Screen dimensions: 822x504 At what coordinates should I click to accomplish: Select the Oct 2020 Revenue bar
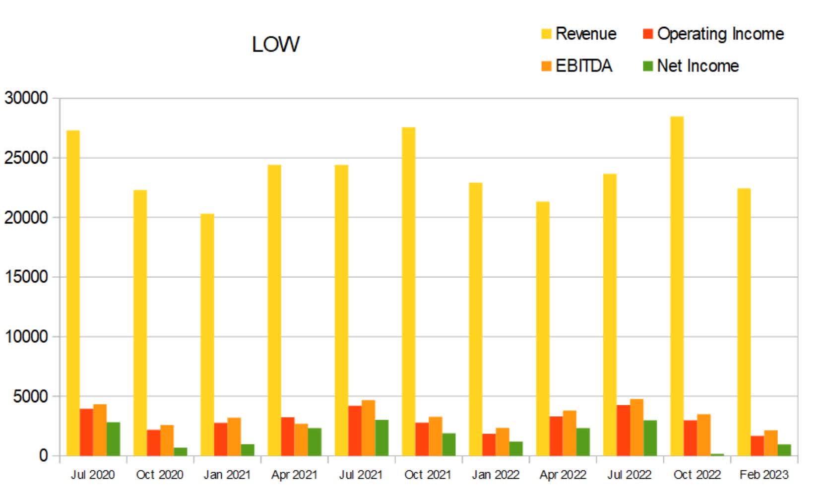click(140, 323)
